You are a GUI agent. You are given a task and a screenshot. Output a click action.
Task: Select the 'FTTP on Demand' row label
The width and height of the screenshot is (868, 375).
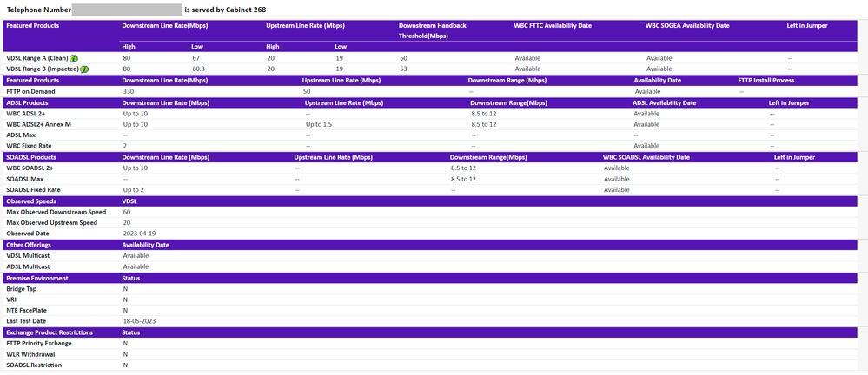[x=30, y=91]
